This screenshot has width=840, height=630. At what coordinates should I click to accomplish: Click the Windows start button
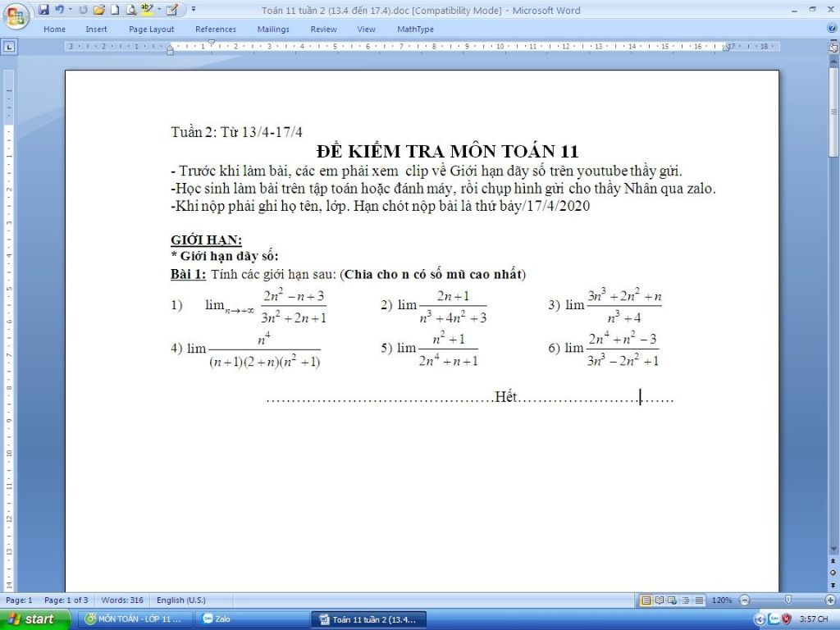[34, 619]
